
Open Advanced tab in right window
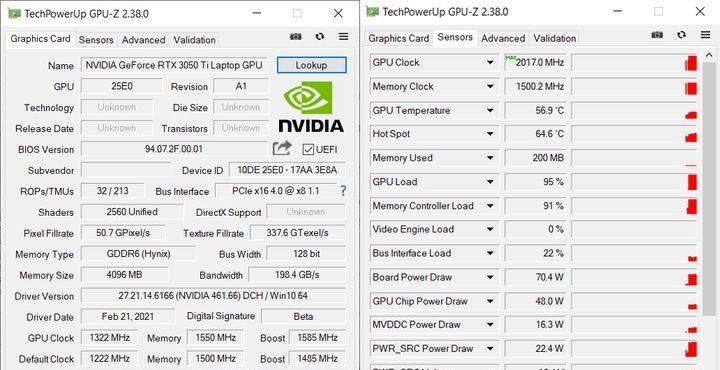pyautogui.click(x=503, y=38)
